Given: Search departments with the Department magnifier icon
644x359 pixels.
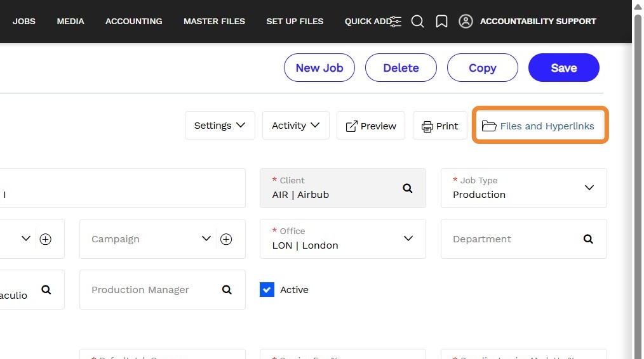Looking at the screenshot, I should point(588,238).
